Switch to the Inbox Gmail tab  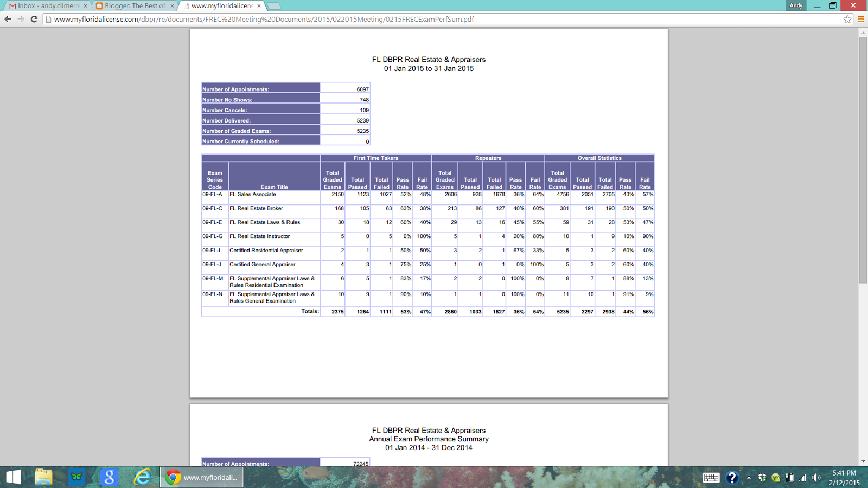[x=47, y=6]
